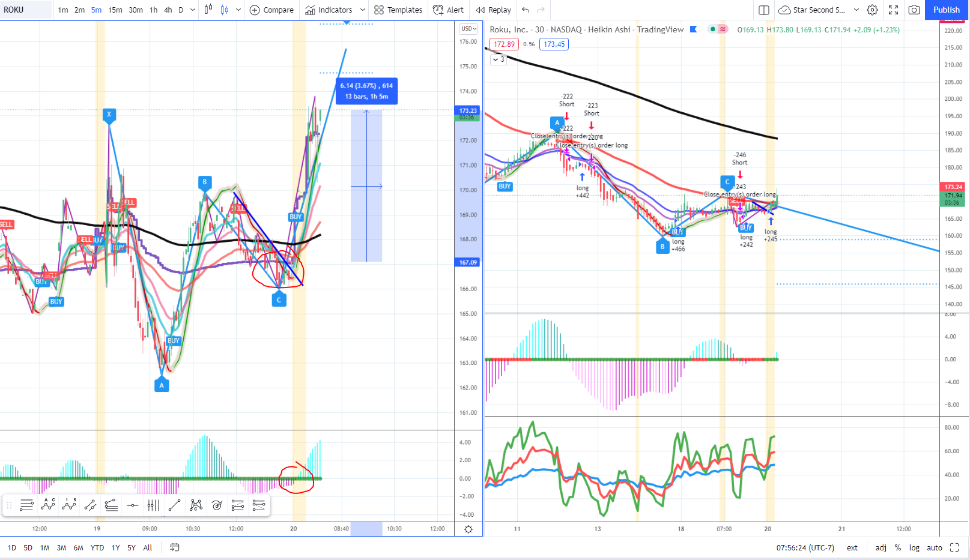Image resolution: width=970 pixels, height=560 pixels.
Task: Select the 5m timeframe
Action: tap(96, 10)
